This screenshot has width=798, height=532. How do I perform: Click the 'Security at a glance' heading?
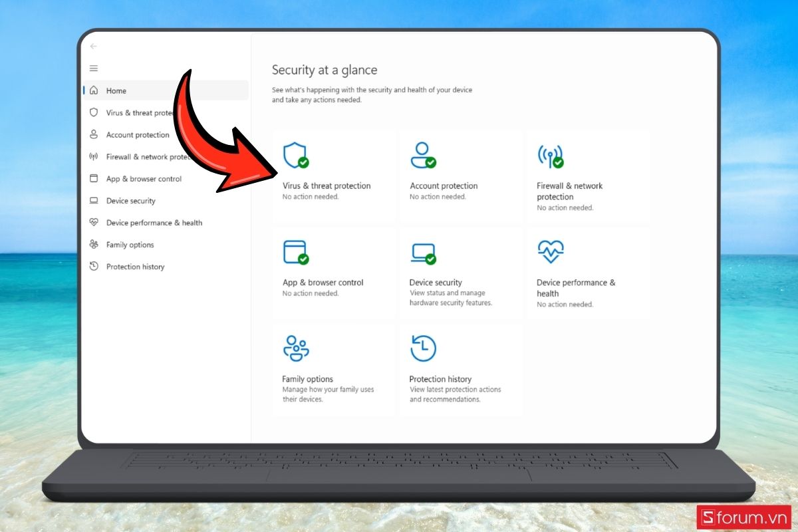tap(325, 70)
